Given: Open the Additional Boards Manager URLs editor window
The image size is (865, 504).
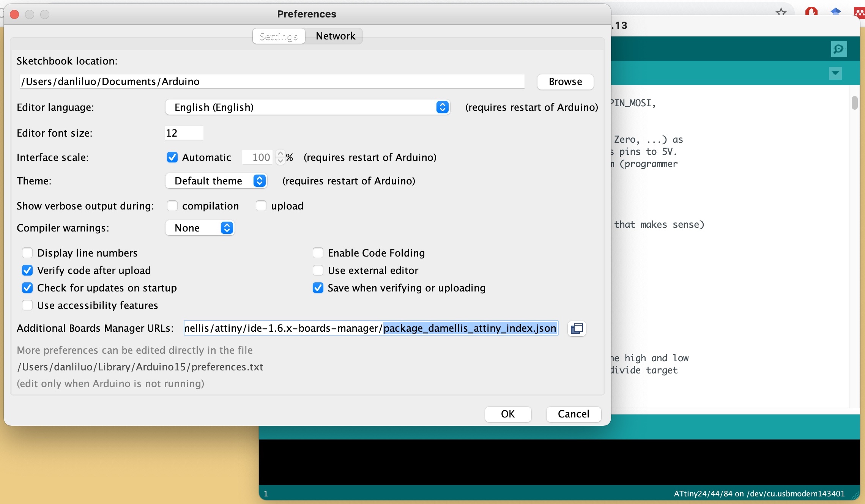Looking at the screenshot, I should point(577,328).
